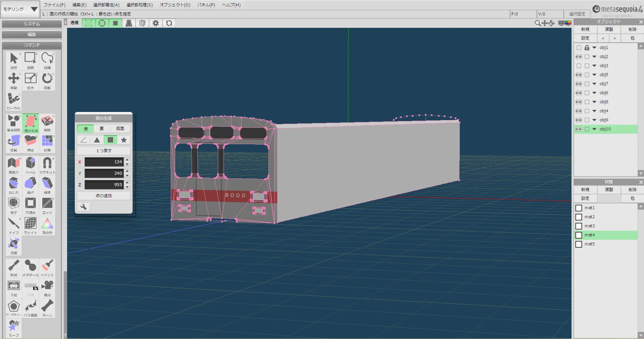Image resolution: width=644 pixels, height=339 pixels.
Task: Click the mat4 color swatch
Action: (579, 235)
